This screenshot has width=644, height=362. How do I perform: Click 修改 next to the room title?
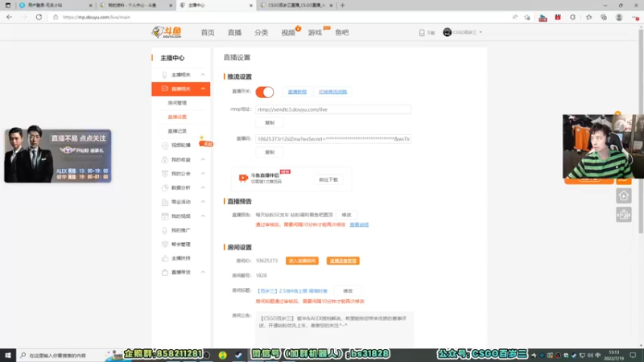click(348, 291)
